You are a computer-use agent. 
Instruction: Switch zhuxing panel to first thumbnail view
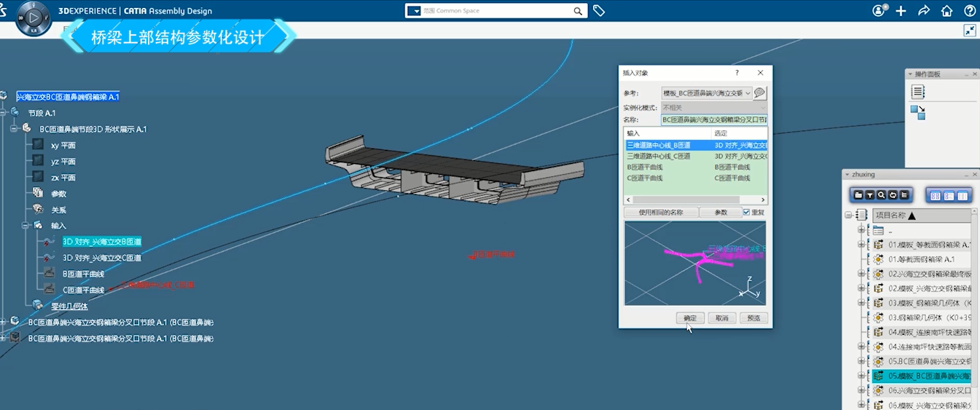click(936, 196)
